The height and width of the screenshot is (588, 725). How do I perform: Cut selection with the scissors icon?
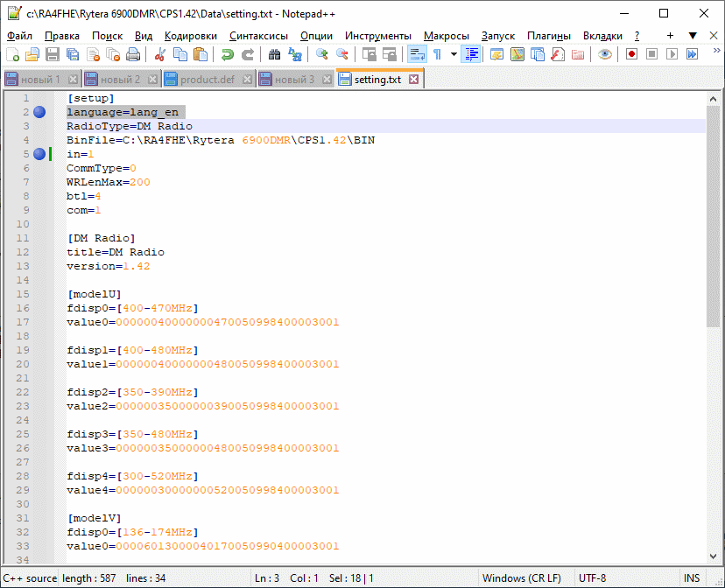[x=160, y=54]
